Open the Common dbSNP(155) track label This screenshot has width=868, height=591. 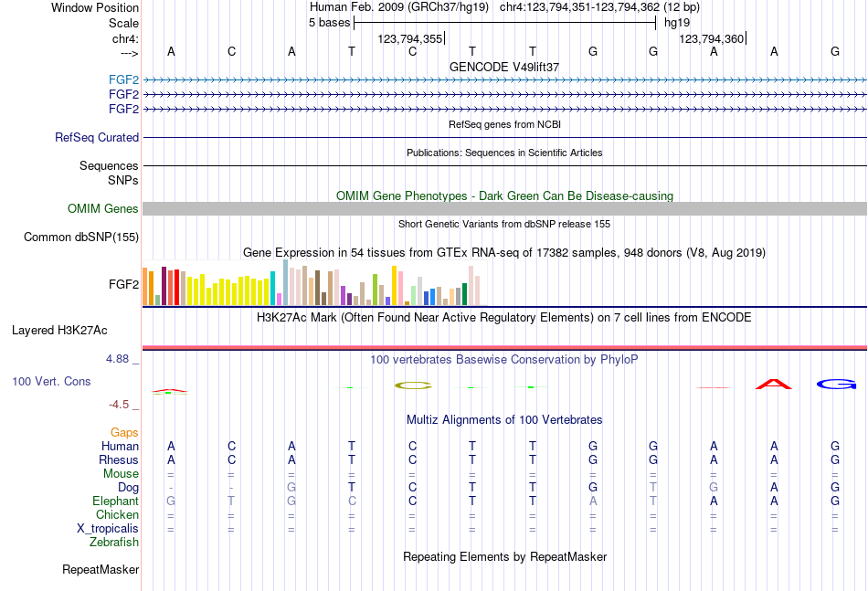(x=81, y=237)
